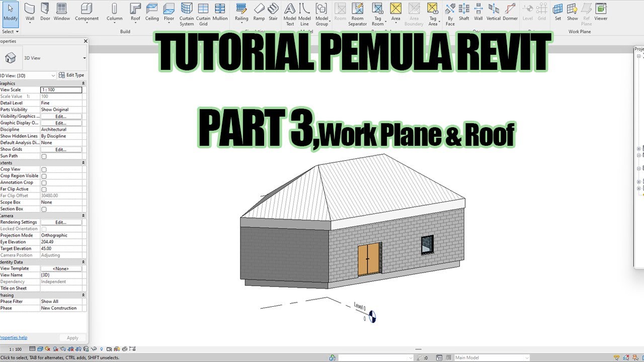Screen dimensions: 644x362
Task: Check the Annotation Crop box
Action: tap(44, 183)
